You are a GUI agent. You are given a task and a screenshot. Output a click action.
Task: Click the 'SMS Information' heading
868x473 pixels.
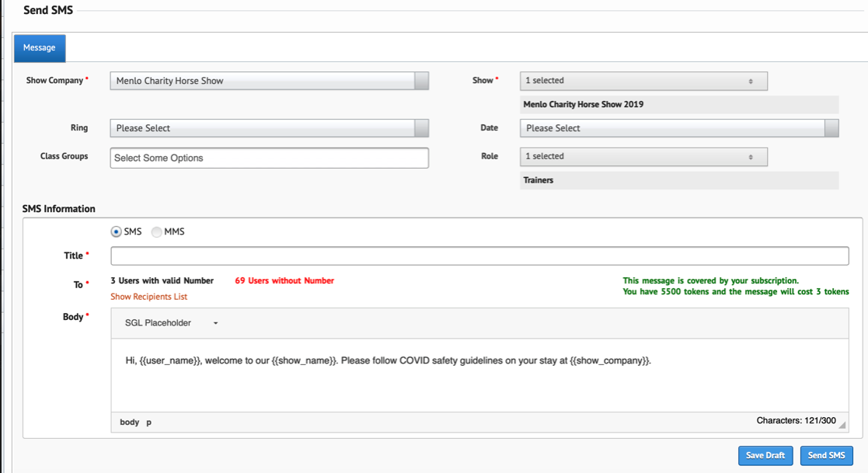tap(59, 209)
